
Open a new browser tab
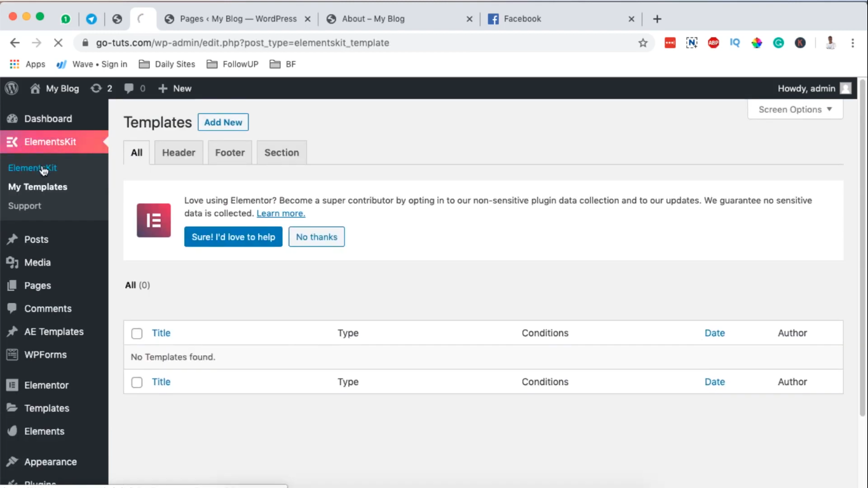point(657,19)
